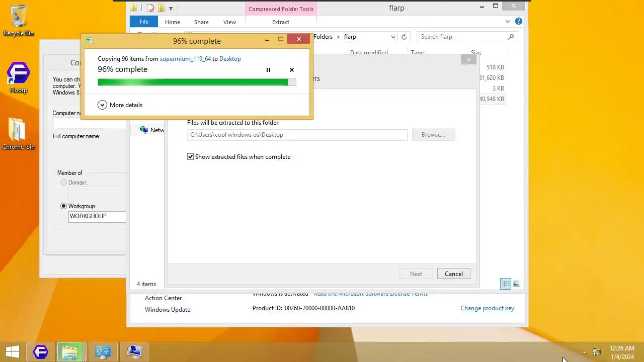644x362 pixels.
Task: Open the taskbar clock and date
Action: 622,352
